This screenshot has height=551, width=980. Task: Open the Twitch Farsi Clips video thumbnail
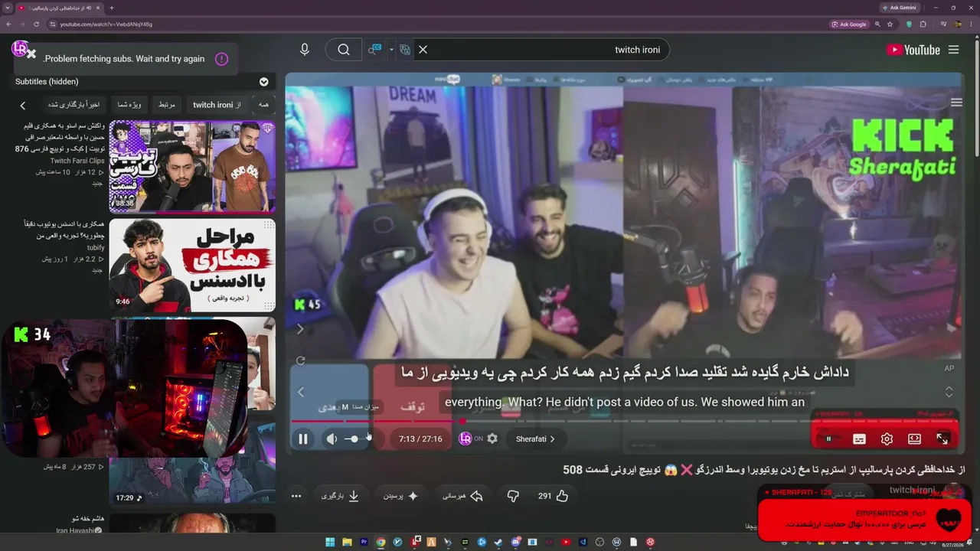(x=192, y=166)
